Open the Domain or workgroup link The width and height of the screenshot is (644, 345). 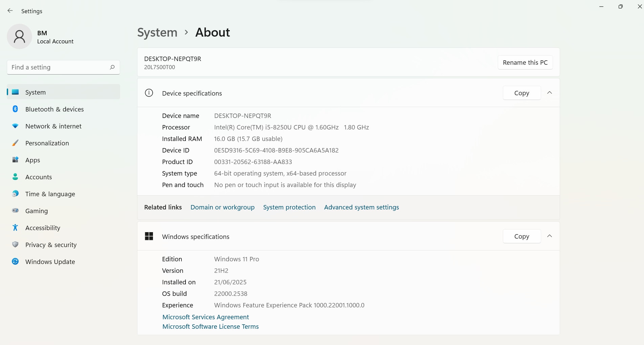222,207
